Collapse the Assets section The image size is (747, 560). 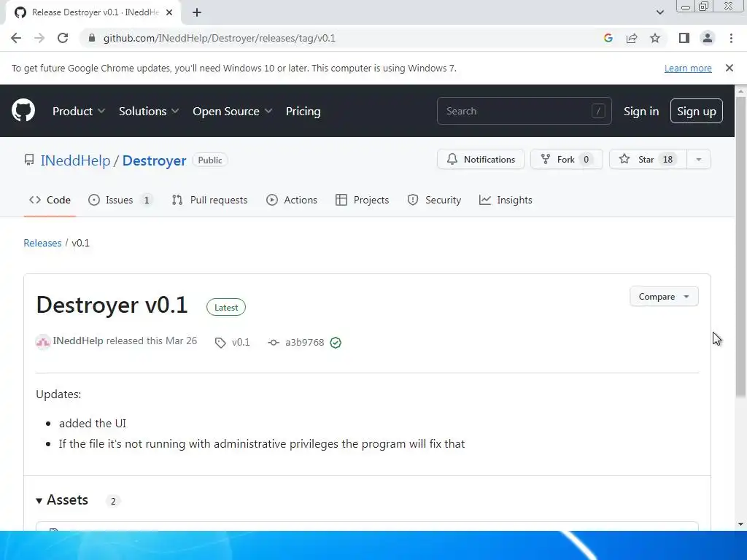[x=63, y=500]
